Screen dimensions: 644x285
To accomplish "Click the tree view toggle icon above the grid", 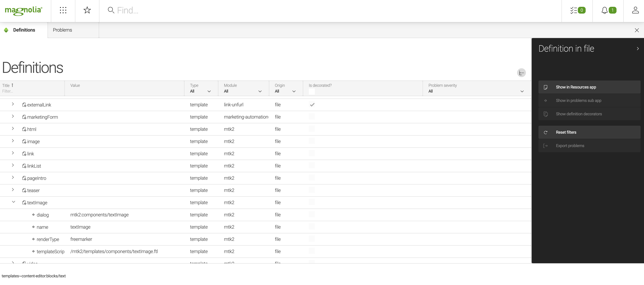I will tap(521, 73).
